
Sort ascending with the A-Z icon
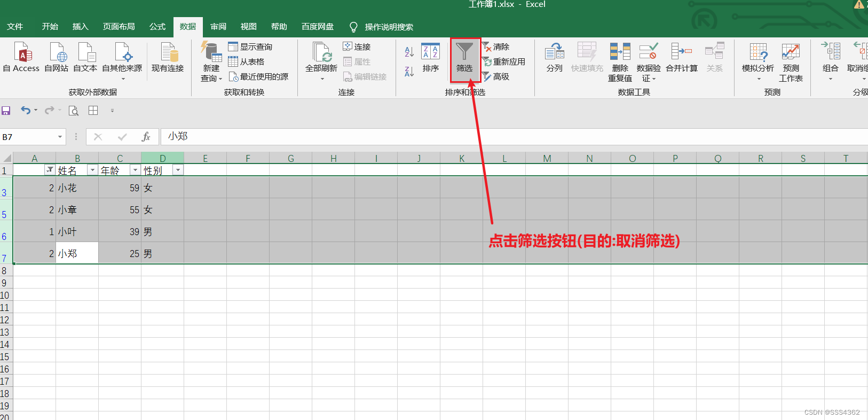click(409, 51)
